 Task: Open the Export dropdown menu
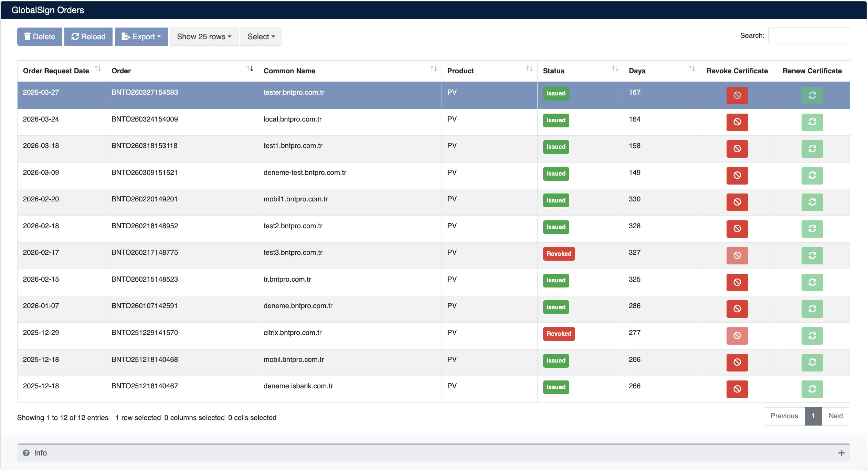tap(141, 36)
